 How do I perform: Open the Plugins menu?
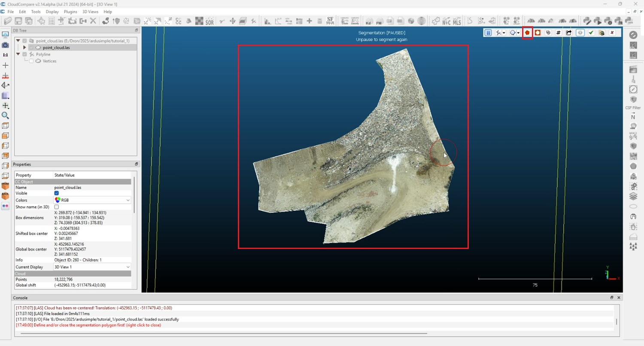pyautogui.click(x=70, y=12)
